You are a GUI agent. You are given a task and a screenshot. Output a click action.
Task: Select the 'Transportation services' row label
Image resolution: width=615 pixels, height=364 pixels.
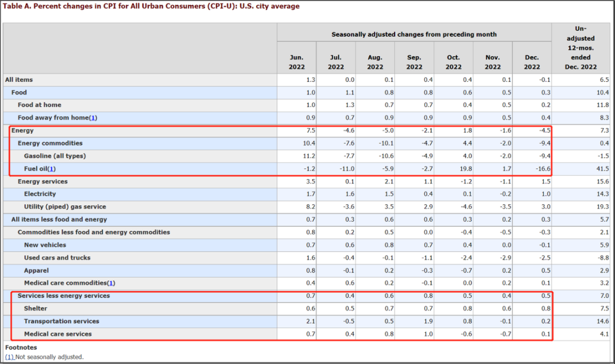click(61, 321)
